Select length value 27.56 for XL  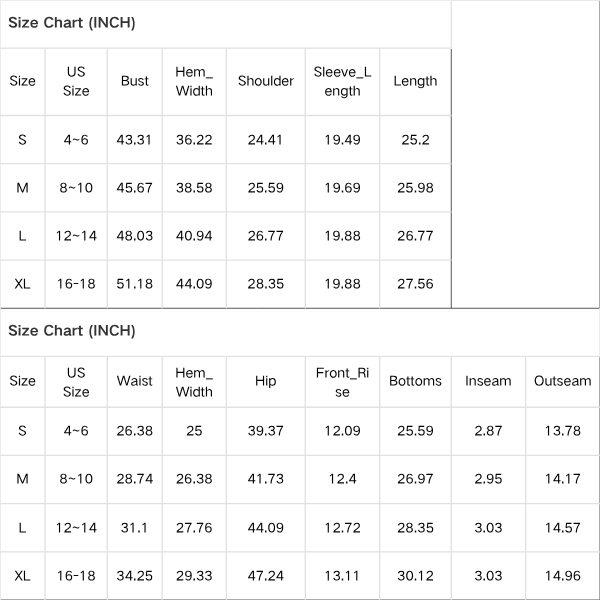415,284
